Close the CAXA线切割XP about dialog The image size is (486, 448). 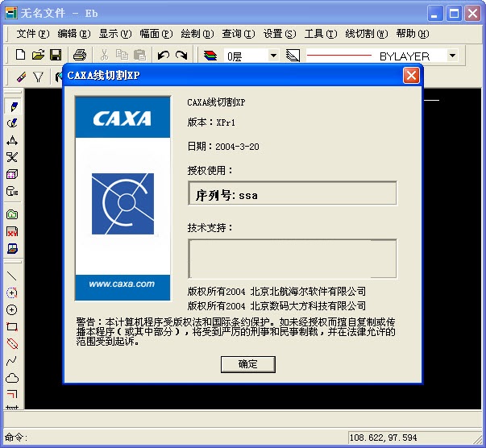(411, 76)
